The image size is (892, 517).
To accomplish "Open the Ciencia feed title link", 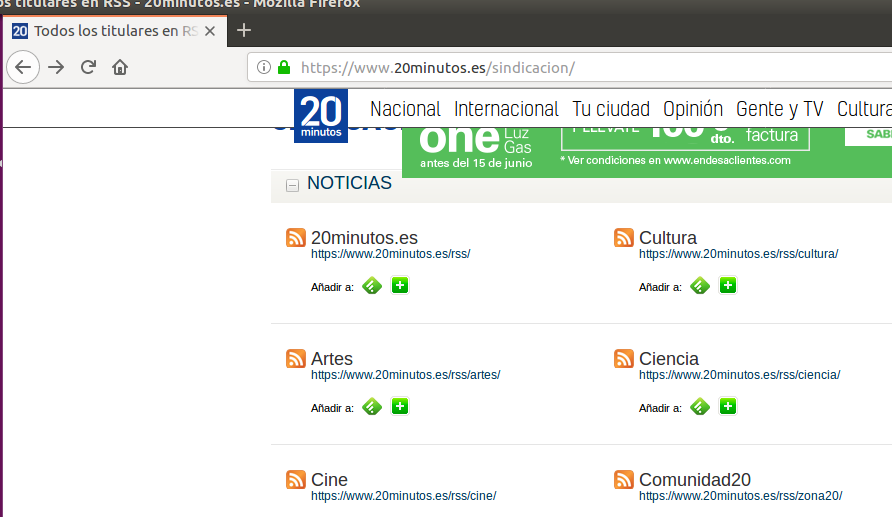I will point(668,358).
